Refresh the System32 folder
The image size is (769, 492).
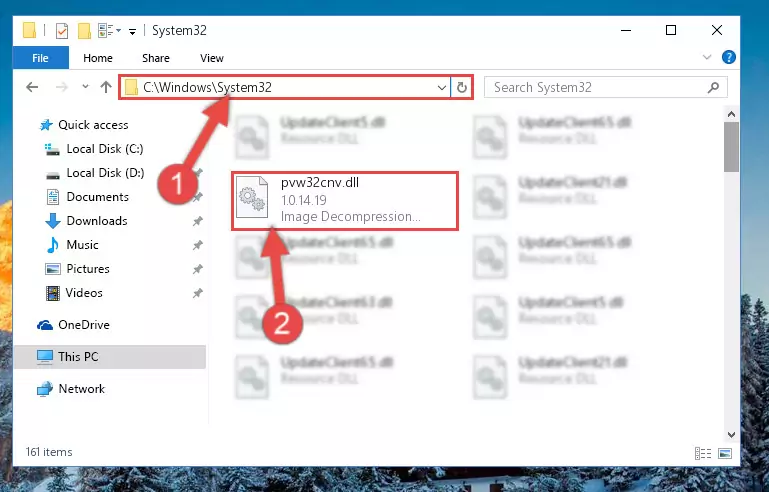[x=461, y=87]
